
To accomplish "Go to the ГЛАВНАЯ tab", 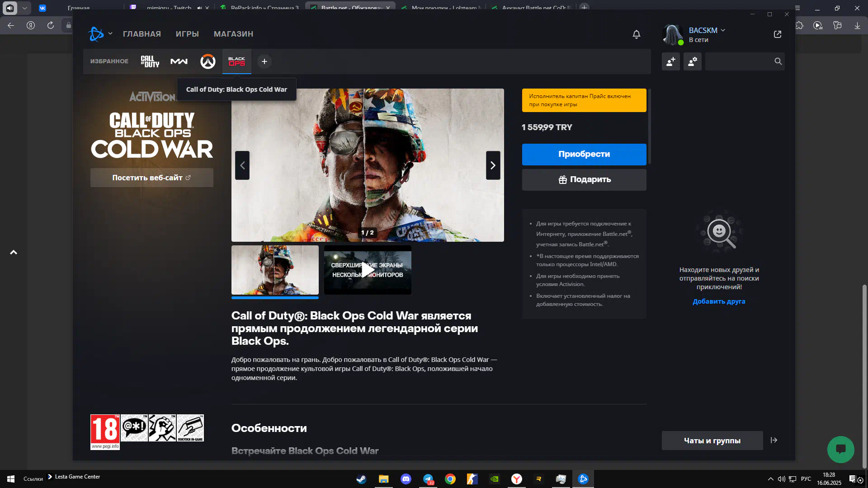I will tap(142, 34).
